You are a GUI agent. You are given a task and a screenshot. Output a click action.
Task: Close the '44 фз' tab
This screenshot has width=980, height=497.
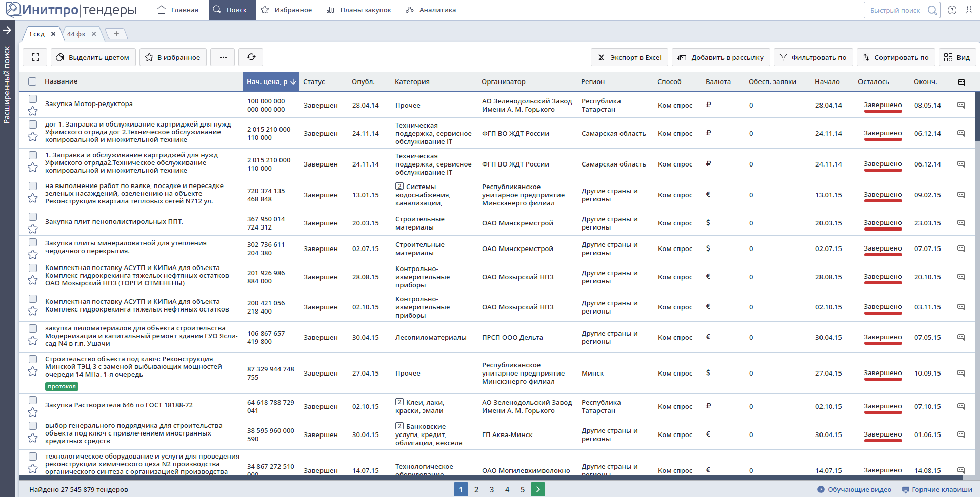[94, 34]
